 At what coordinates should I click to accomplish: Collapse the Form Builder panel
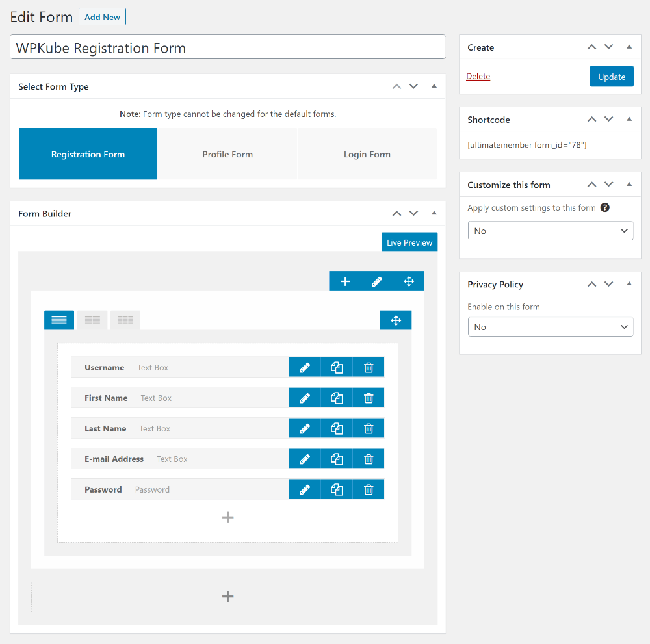coord(434,213)
